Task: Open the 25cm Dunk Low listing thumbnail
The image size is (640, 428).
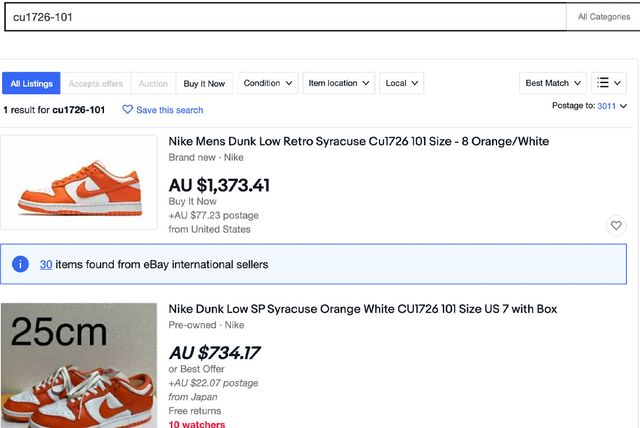Action: 79,365
